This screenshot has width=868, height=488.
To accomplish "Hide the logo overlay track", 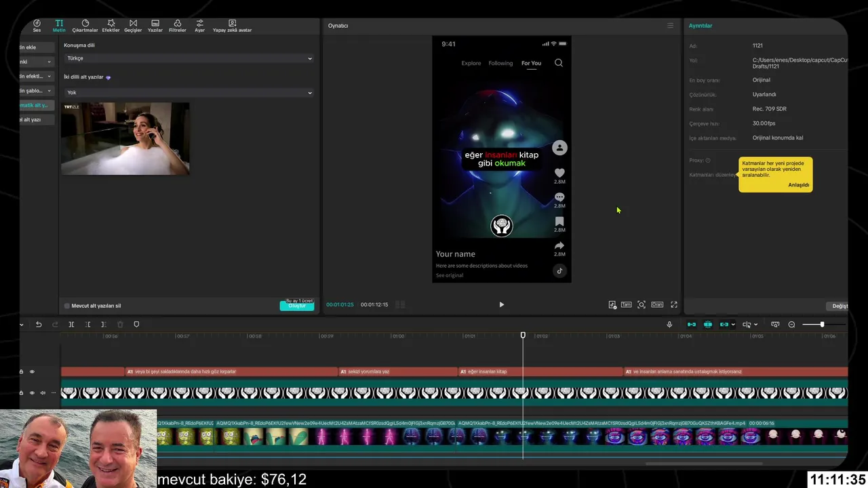I will point(31,392).
